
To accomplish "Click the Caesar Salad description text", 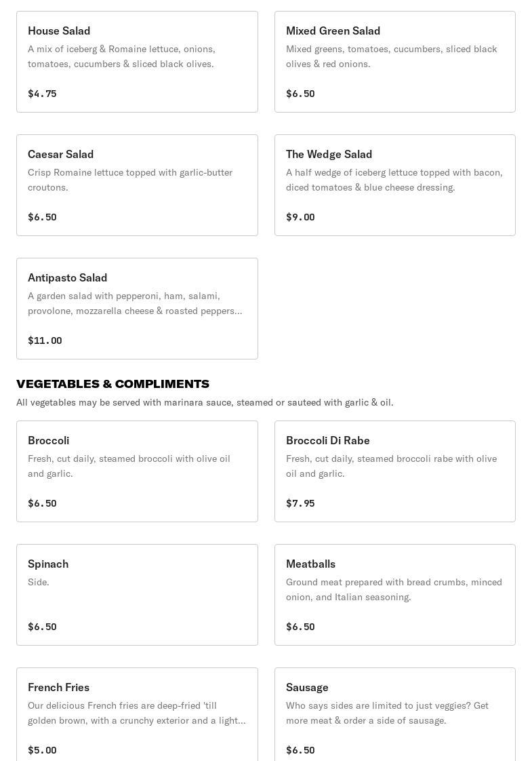I will click(x=130, y=180).
